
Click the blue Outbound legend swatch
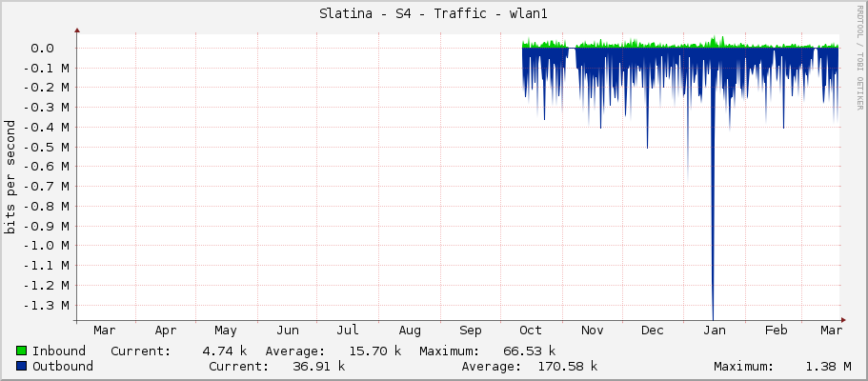click(x=22, y=366)
